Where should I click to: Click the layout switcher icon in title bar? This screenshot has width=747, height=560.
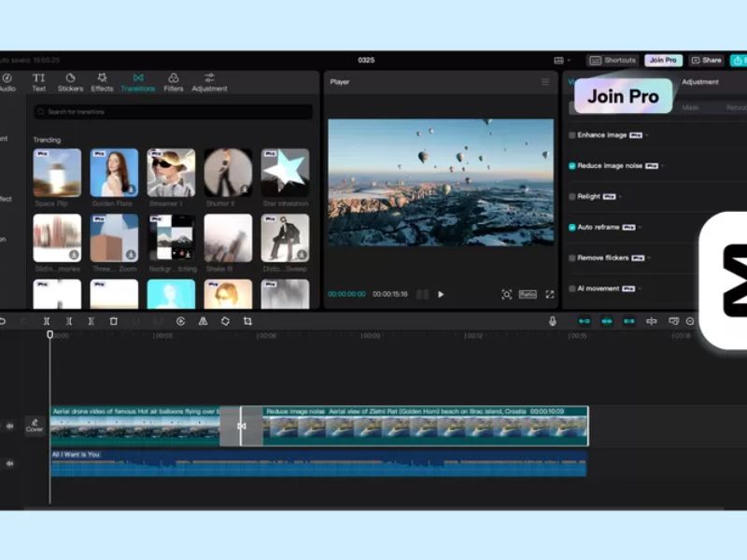point(558,61)
